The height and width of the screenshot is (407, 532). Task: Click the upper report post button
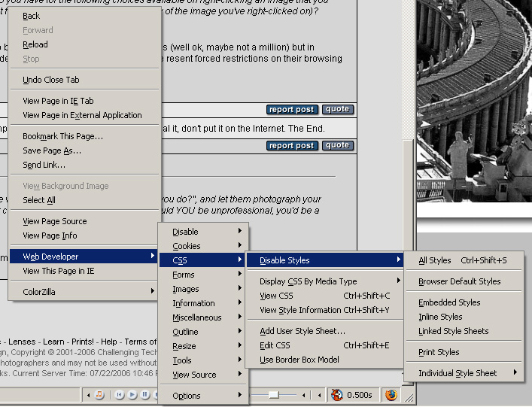click(292, 110)
